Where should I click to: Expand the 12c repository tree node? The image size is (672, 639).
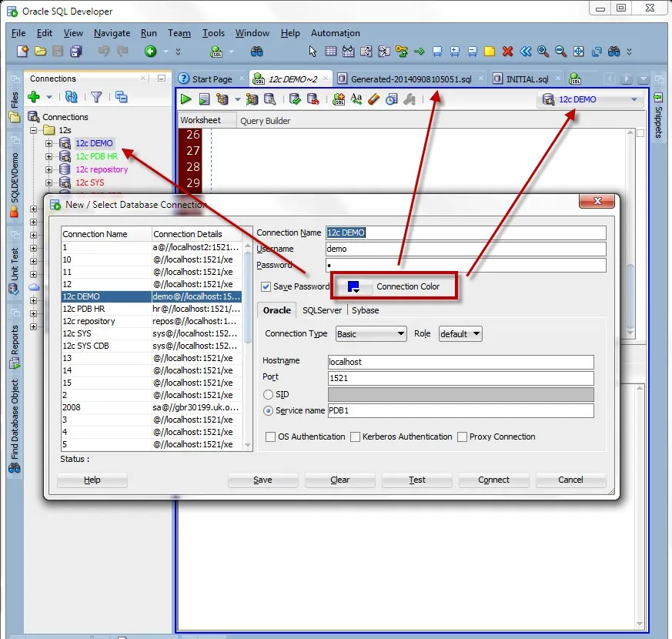point(48,169)
